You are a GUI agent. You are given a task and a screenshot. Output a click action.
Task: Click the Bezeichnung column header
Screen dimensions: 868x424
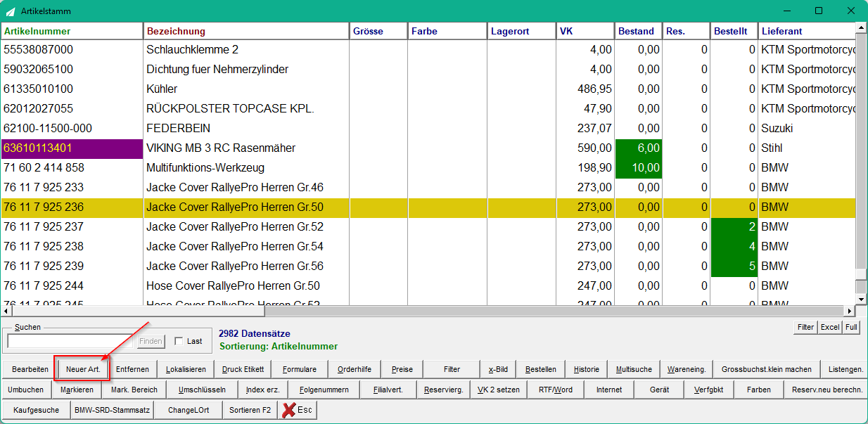(x=246, y=31)
